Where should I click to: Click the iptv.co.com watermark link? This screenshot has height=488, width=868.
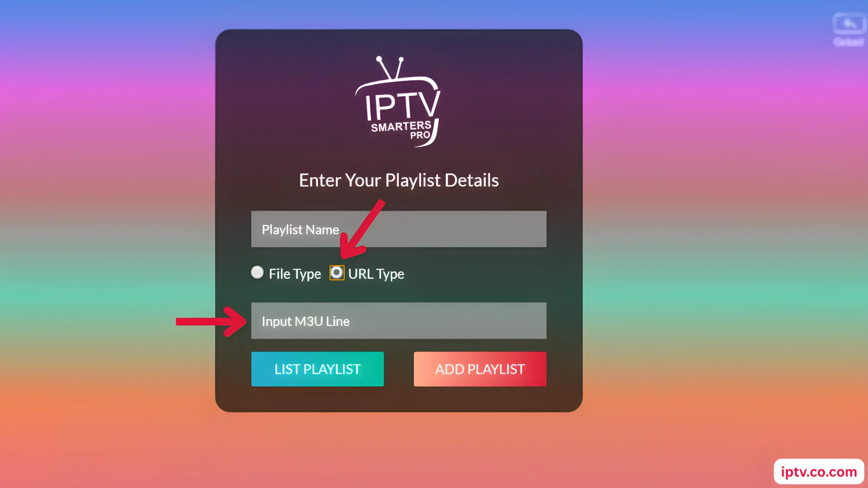coord(819,472)
